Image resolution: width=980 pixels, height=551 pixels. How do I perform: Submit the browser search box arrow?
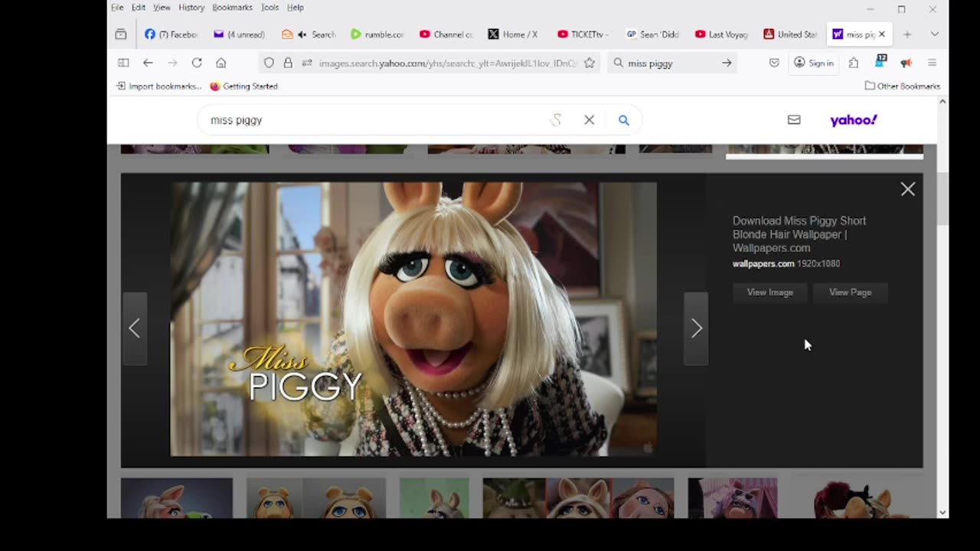pos(727,63)
